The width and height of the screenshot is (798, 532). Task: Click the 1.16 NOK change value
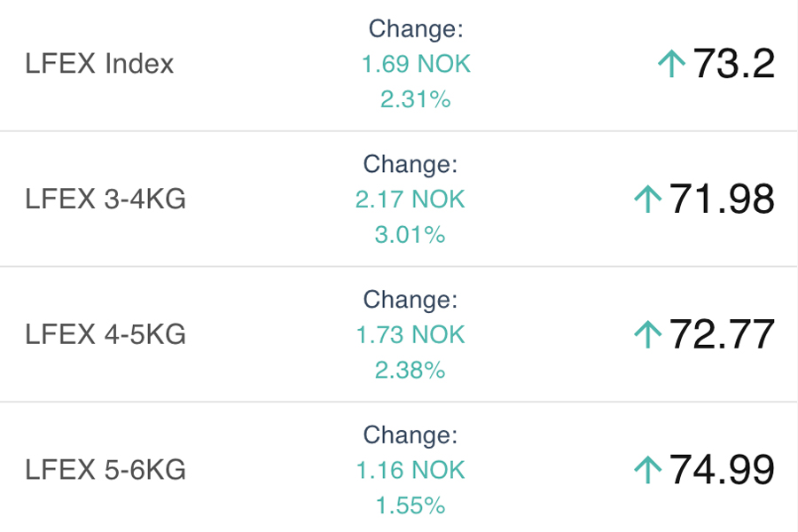tap(411, 470)
